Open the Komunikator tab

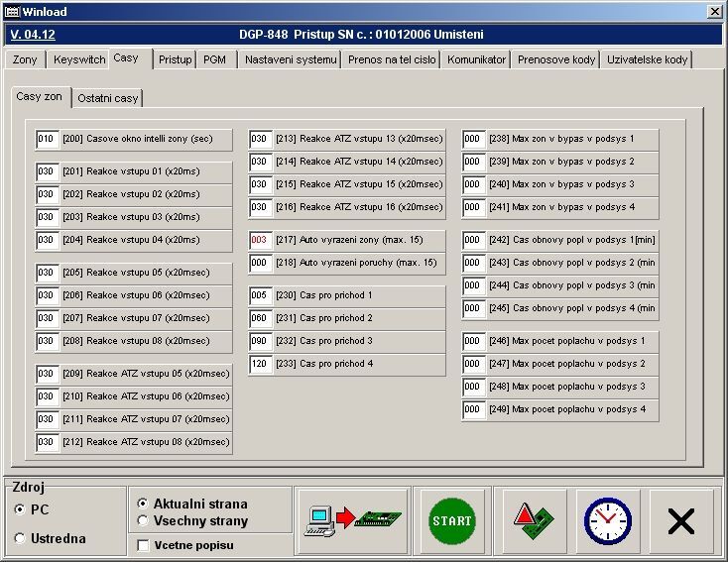pos(476,59)
